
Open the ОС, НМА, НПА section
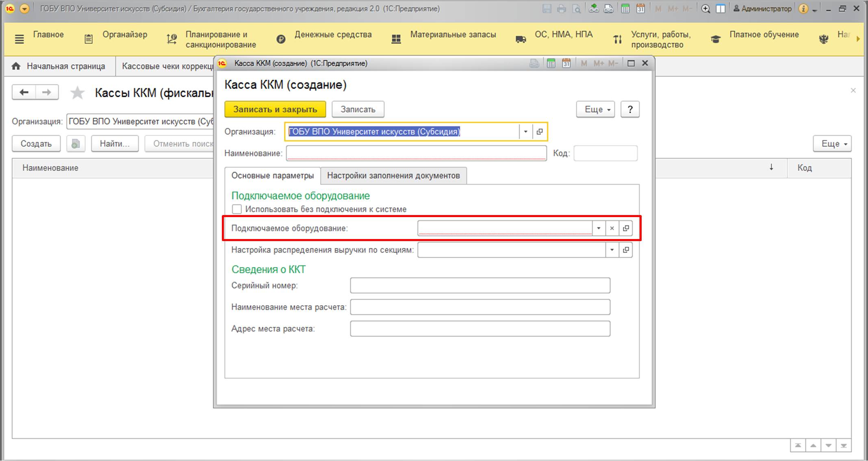pos(564,35)
